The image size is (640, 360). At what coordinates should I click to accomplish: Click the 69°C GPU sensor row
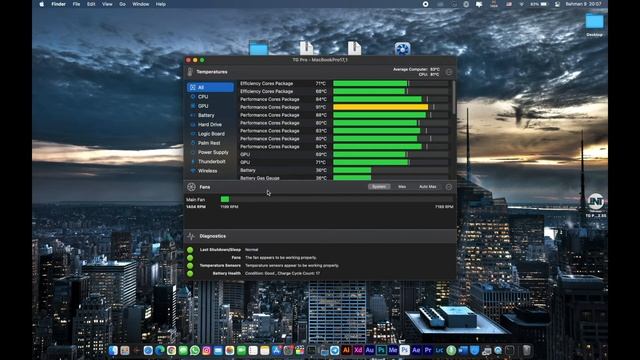[345, 154]
